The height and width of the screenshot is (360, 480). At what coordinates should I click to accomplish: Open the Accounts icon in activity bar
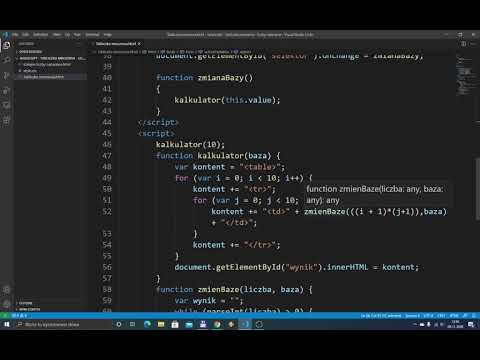6,289
